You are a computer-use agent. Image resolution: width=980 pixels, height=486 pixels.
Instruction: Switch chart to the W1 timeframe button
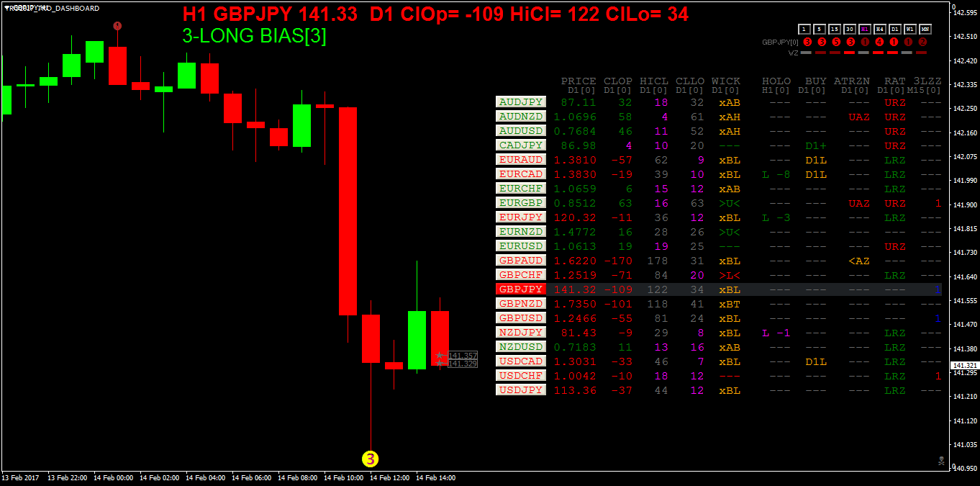[x=910, y=30]
